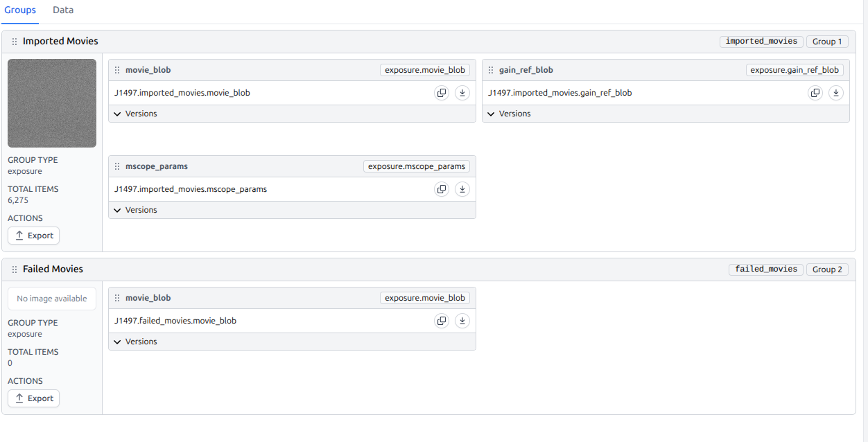
Task: Download the failed_movies.movie_blob result
Action: click(x=462, y=321)
